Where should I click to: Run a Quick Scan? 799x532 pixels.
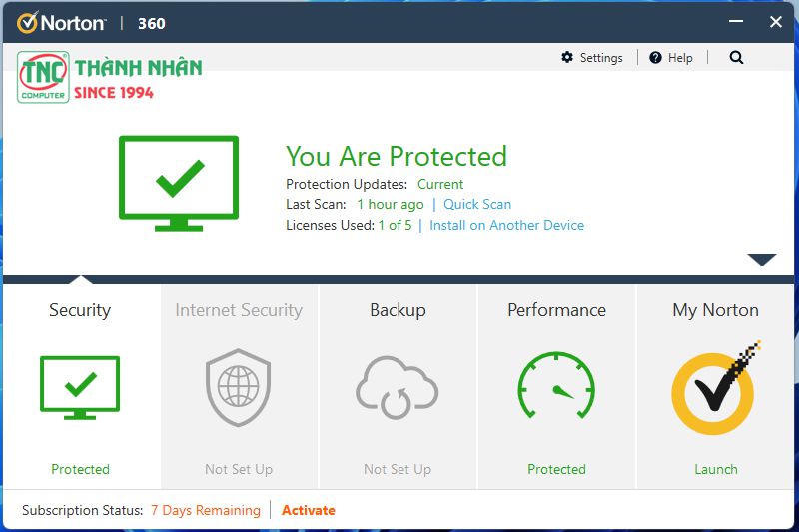[477, 204]
